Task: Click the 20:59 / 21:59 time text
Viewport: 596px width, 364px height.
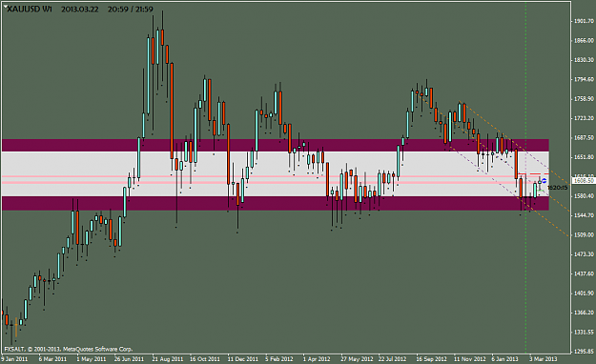Action: [131, 10]
